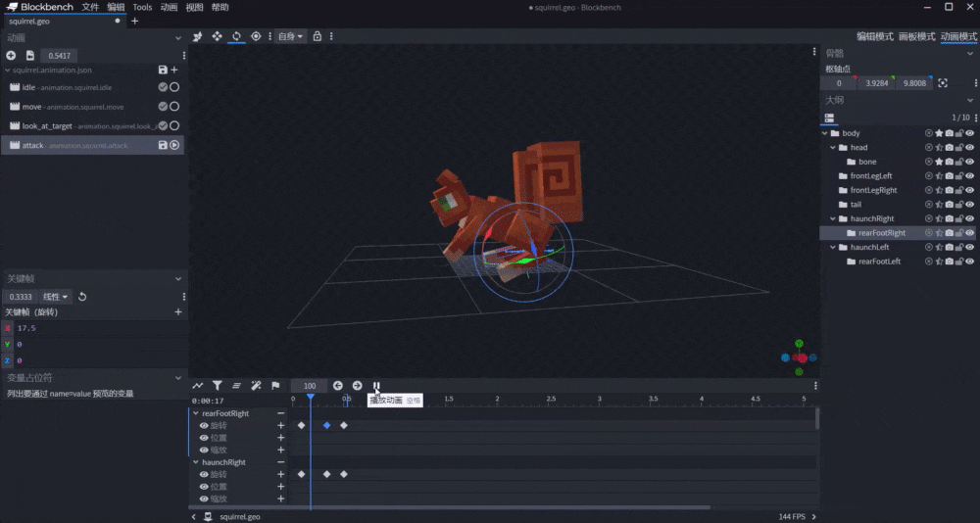The height and width of the screenshot is (523, 980).
Task: Open the timeline graph editor icon
Action: tap(198, 386)
